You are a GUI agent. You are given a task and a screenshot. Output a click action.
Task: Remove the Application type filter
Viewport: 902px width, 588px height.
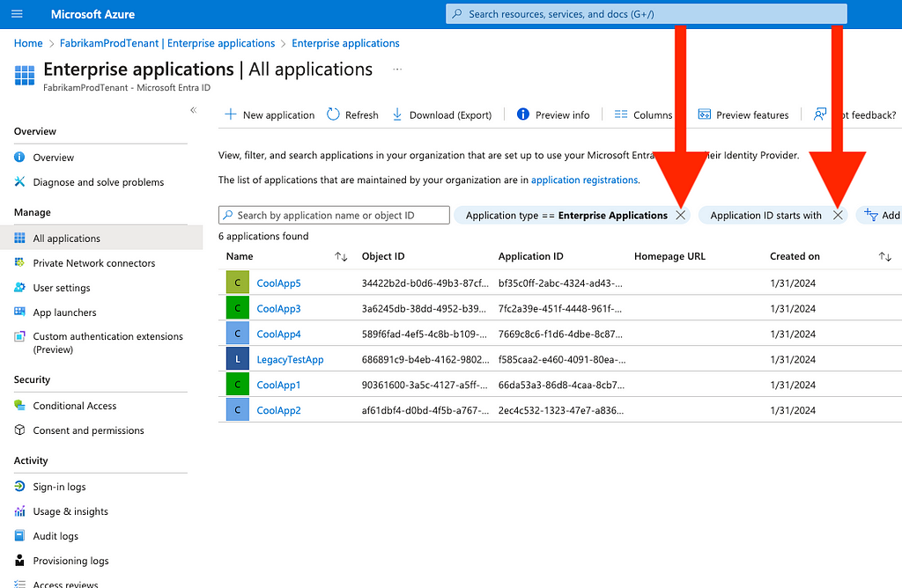pyautogui.click(x=681, y=215)
